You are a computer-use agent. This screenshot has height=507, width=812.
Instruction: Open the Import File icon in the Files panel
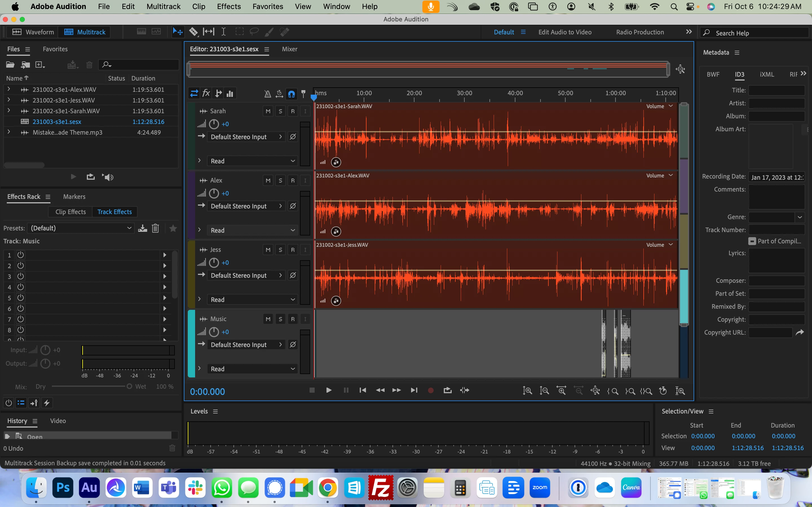point(25,65)
